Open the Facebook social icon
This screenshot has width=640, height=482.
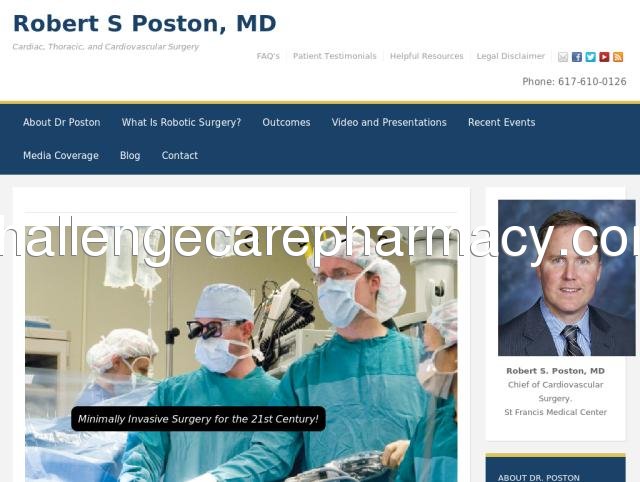tap(577, 57)
